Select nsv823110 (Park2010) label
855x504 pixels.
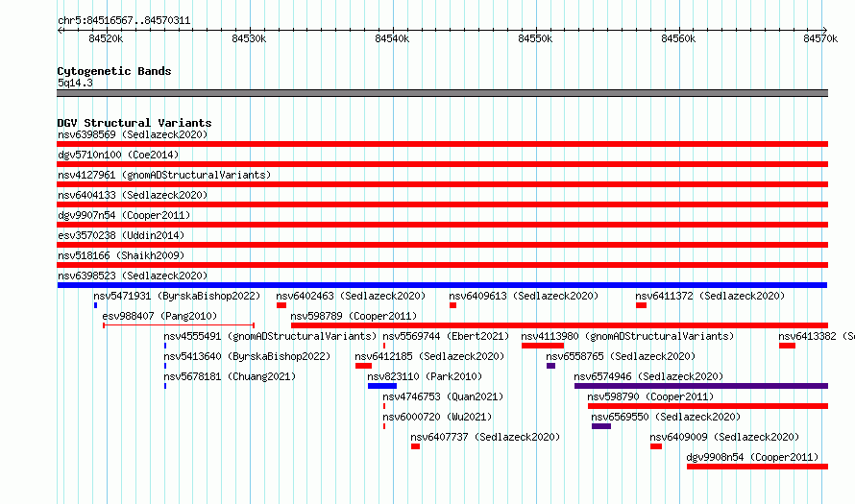[425, 376]
